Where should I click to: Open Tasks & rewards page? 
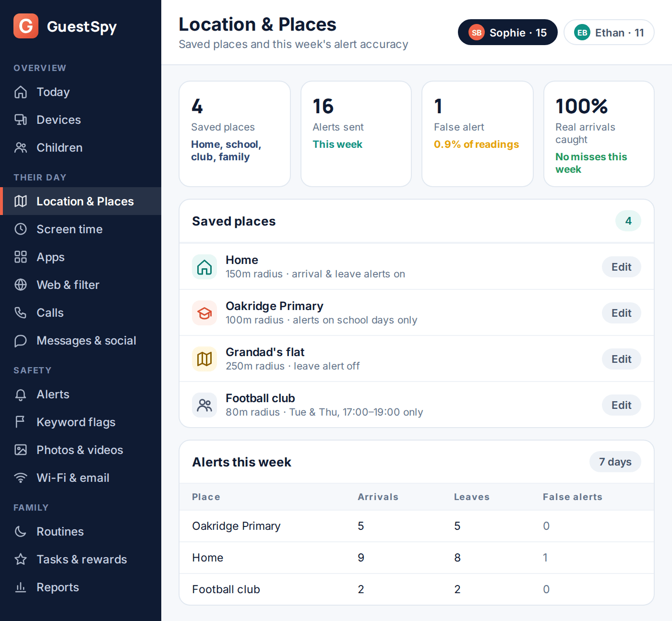coord(81,560)
